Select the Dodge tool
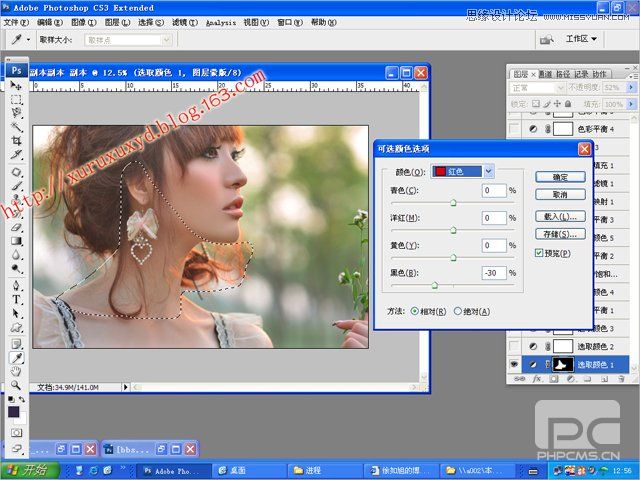The height and width of the screenshot is (480, 640). tap(16, 269)
